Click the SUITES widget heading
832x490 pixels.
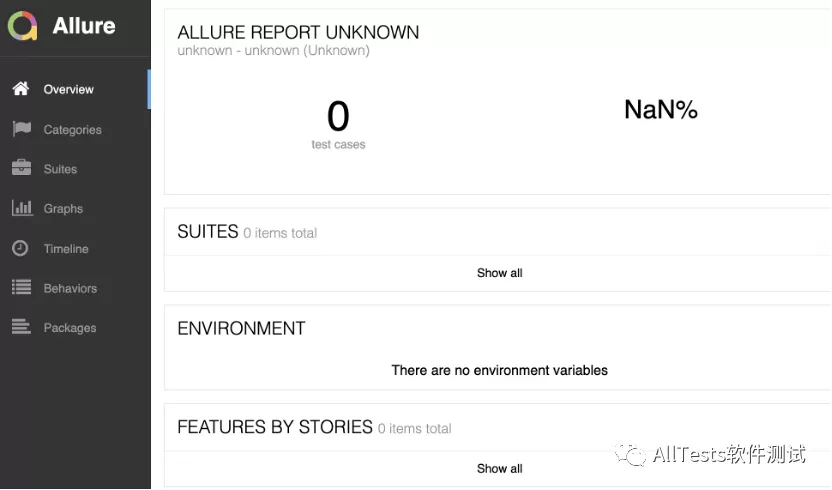(208, 231)
